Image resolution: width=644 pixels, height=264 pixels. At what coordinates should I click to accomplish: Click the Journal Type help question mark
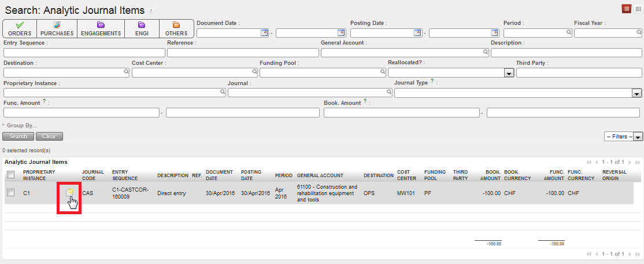click(432, 82)
